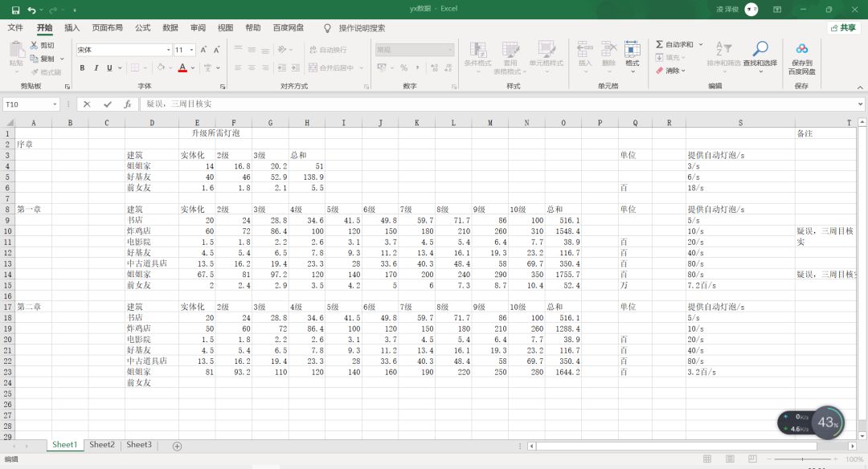Toggle Underline formatting
868x469 pixels.
coord(109,68)
